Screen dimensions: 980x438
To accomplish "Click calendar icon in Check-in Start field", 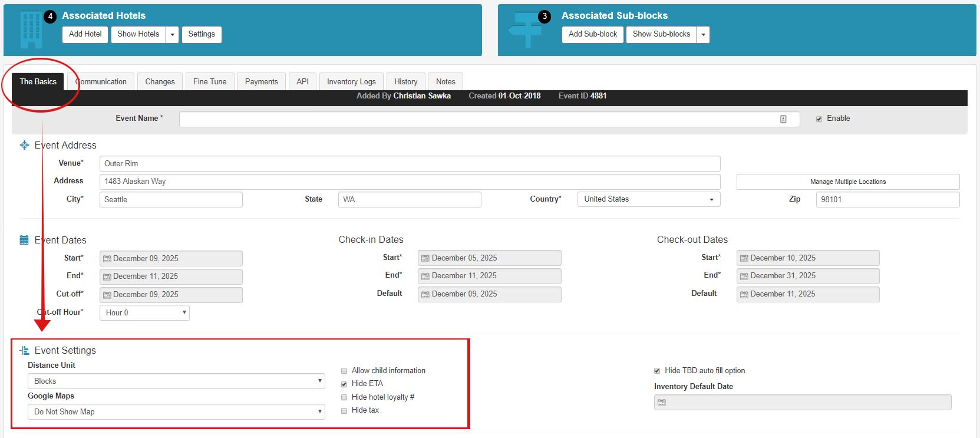I will click(x=425, y=258).
